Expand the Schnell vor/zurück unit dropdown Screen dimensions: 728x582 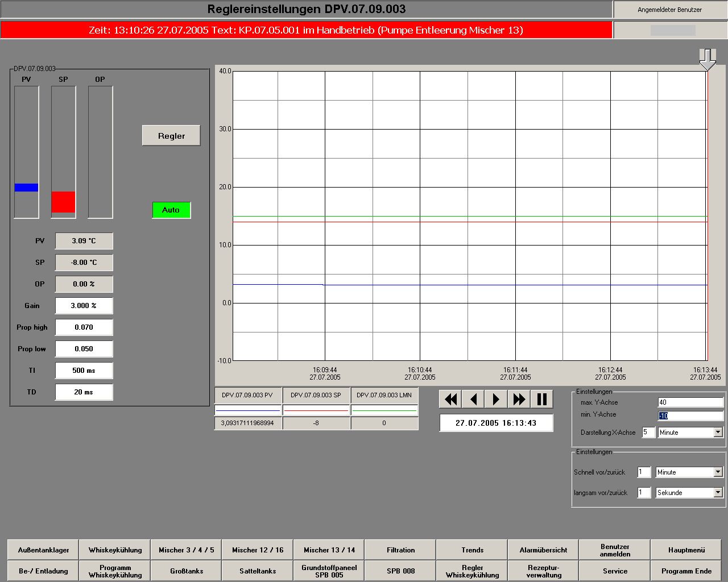point(718,472)
